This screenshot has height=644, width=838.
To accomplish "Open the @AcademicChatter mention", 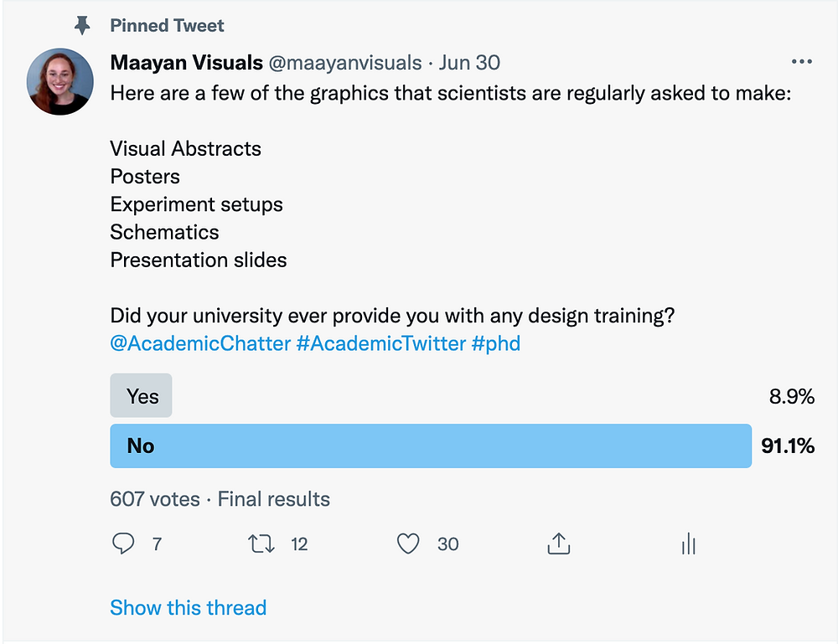I will coord(200,343).
